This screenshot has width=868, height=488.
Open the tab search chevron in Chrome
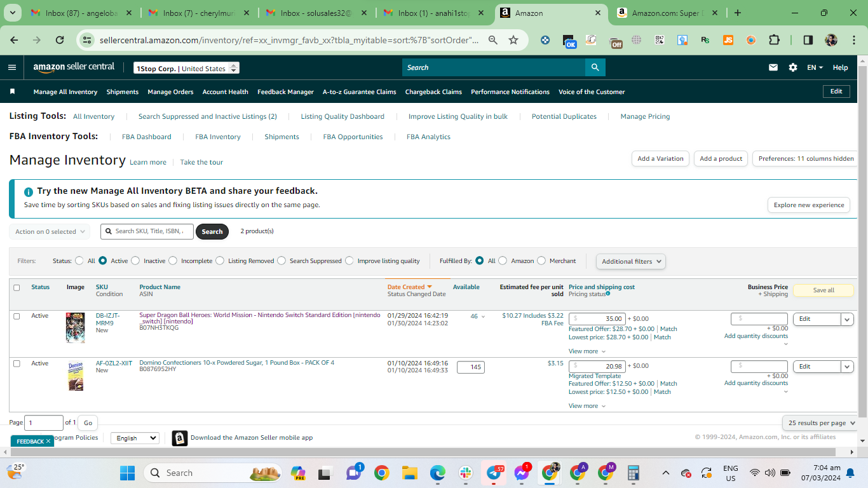13,13
